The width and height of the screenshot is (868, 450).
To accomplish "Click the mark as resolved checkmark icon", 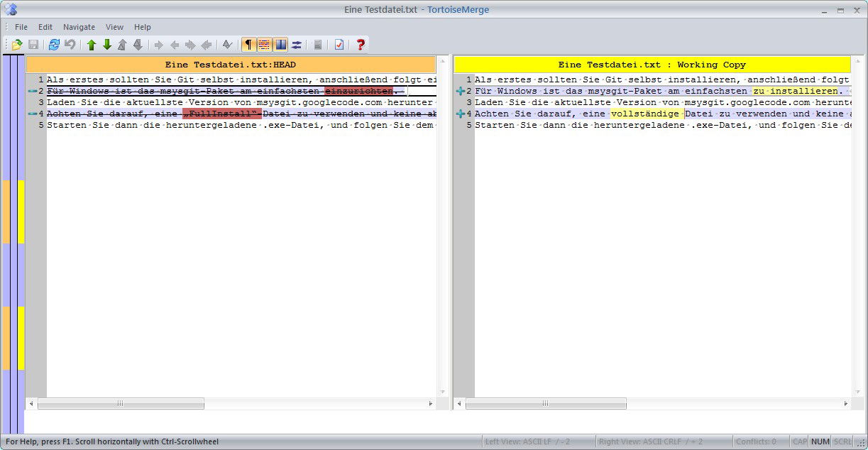I will 227,45.
